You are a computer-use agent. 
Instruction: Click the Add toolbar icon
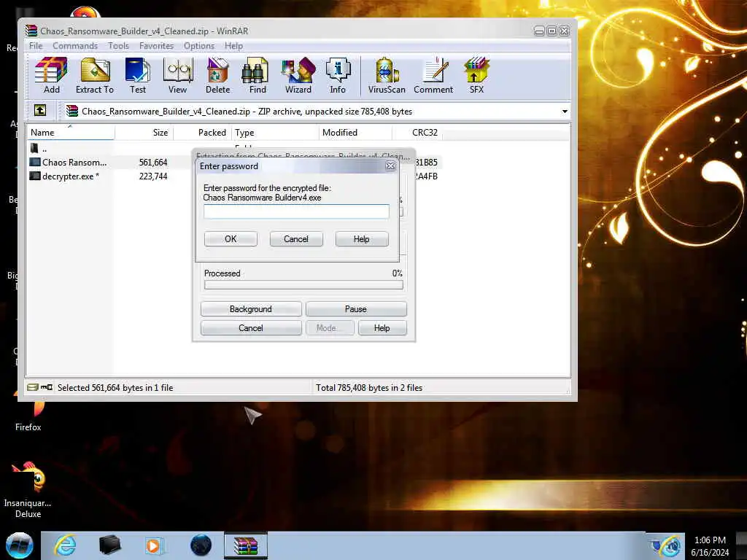coord(51,75)
